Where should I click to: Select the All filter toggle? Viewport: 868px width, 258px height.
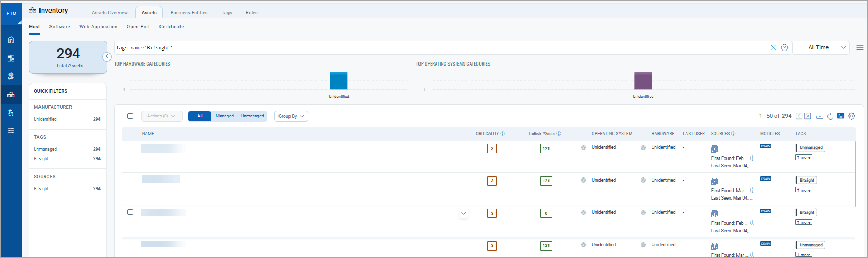coord(199,116)
